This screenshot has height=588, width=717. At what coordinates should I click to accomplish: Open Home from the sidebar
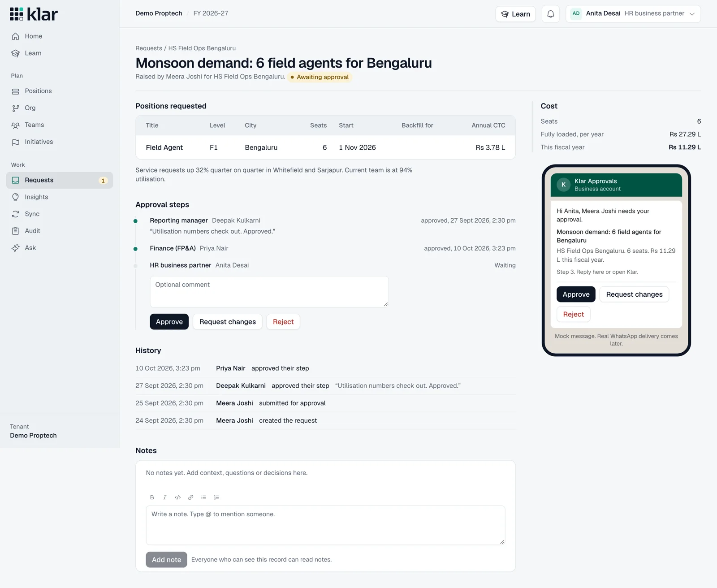[59, 36]
